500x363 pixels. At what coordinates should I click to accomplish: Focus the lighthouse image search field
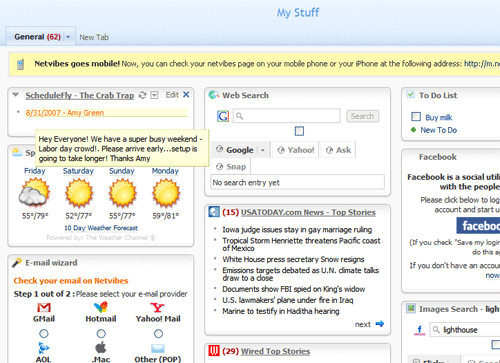click(x=465, y=330)
